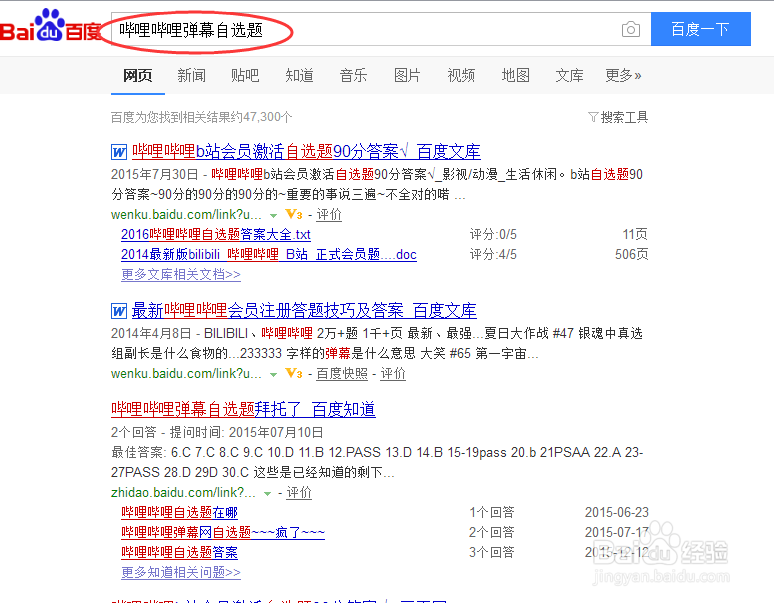Click 更多文库相关文档>> link
The height and width of the screenshot is (603, 774).
tap(181, 274)
